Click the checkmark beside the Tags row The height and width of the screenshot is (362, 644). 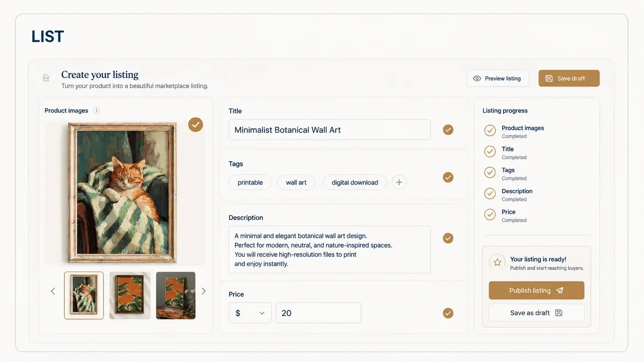point(448,177)
